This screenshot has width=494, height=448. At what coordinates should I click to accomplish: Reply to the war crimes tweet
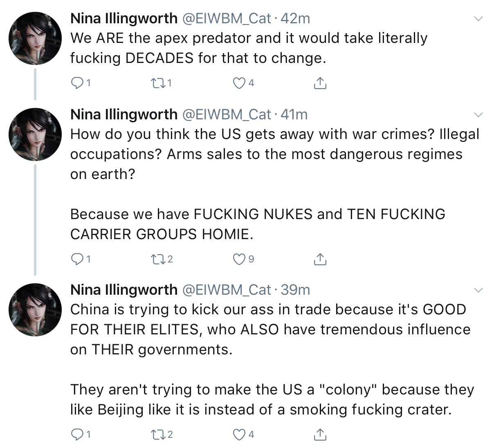coord(77,259)
